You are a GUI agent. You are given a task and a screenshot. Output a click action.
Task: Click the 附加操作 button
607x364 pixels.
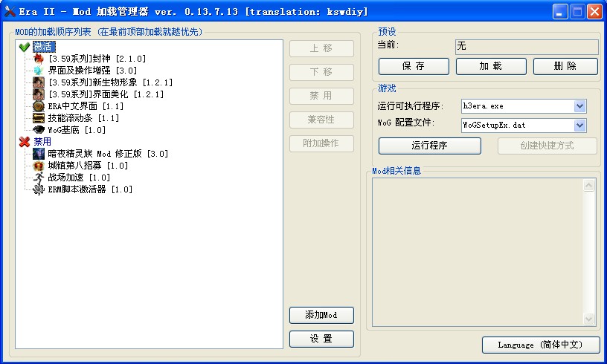pos(321,144)
